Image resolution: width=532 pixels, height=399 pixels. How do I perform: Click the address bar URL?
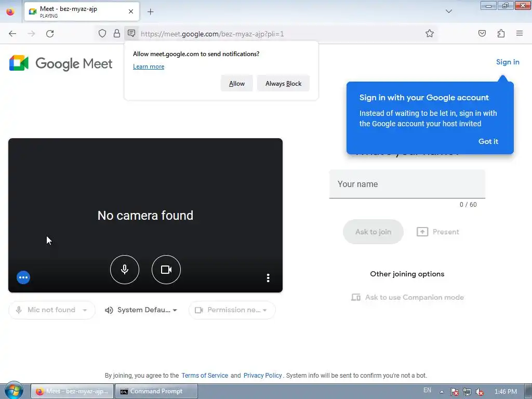click(212, 34)
